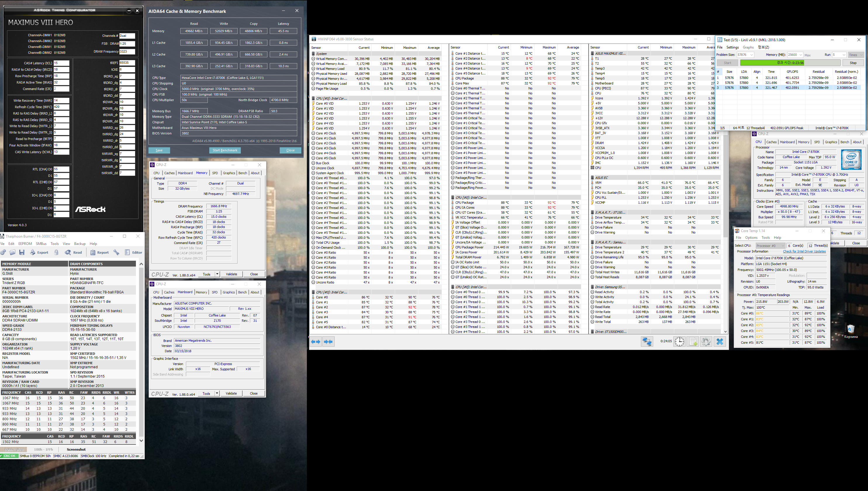Click Check for Intel Driver Updates link
Screen dimensions: 868x491
coord(804,252)
